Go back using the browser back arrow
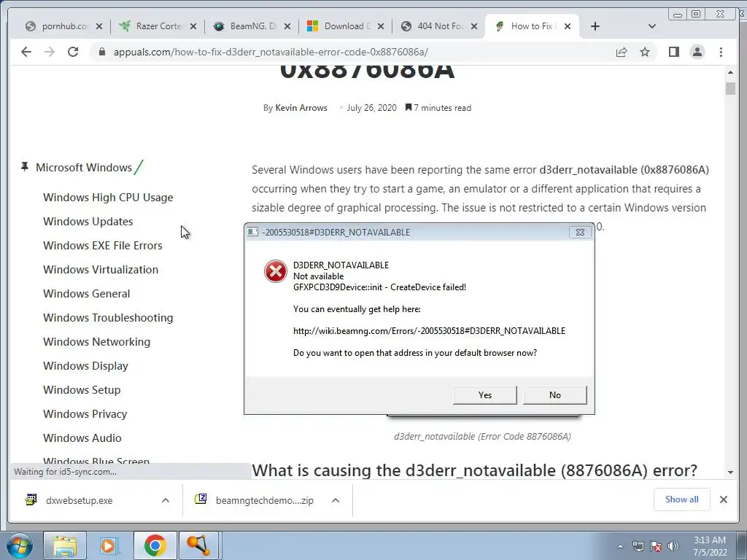 click(x=26, y=52)
